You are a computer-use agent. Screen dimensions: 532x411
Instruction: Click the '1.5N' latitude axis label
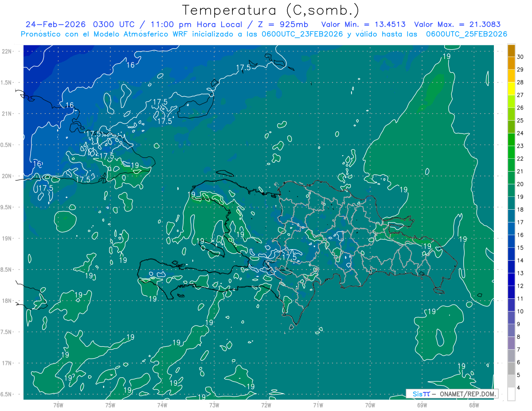(x=7, y=83)
